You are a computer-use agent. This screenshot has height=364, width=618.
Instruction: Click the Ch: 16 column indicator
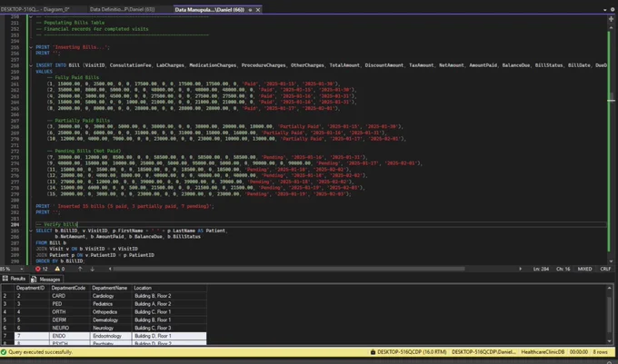pyautogui.click(x=563, y=270)
